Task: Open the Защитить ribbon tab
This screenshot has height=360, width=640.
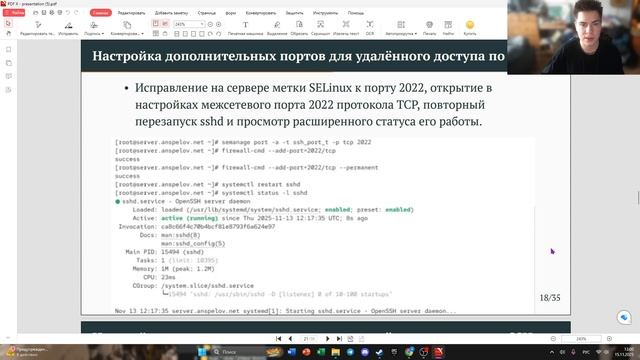Action: (x=294, y=13)
